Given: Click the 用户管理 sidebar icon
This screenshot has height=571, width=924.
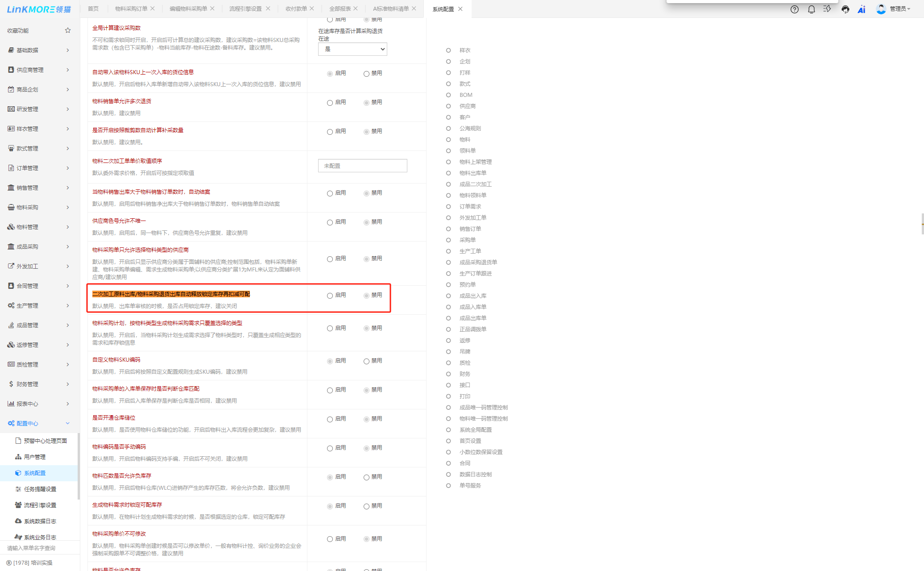Looking at the screenshot, I should (x=18, y=457).
